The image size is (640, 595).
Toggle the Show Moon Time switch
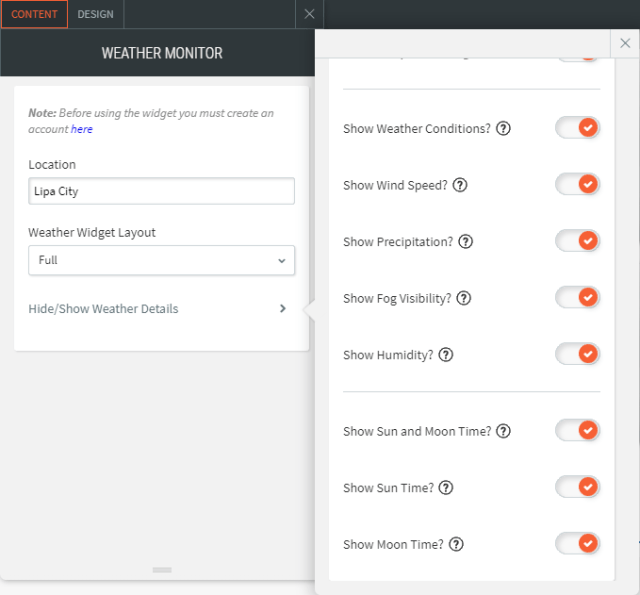coord(577,544)
